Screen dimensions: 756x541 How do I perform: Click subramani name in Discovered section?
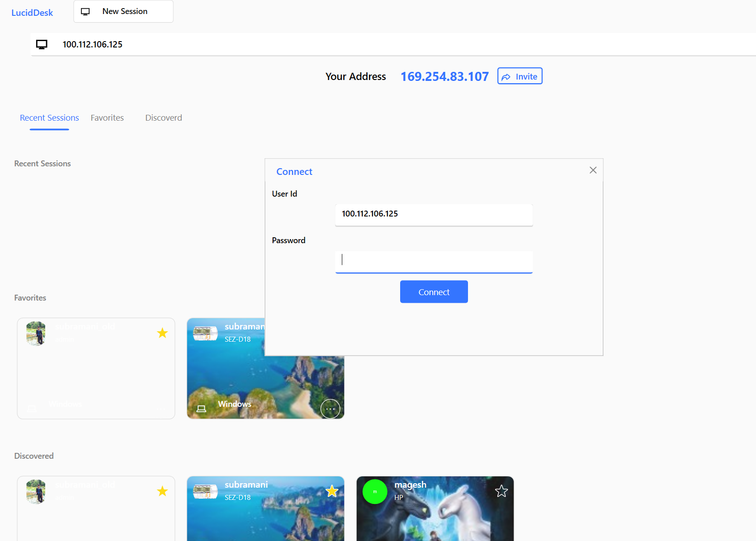tap(246, 485)
